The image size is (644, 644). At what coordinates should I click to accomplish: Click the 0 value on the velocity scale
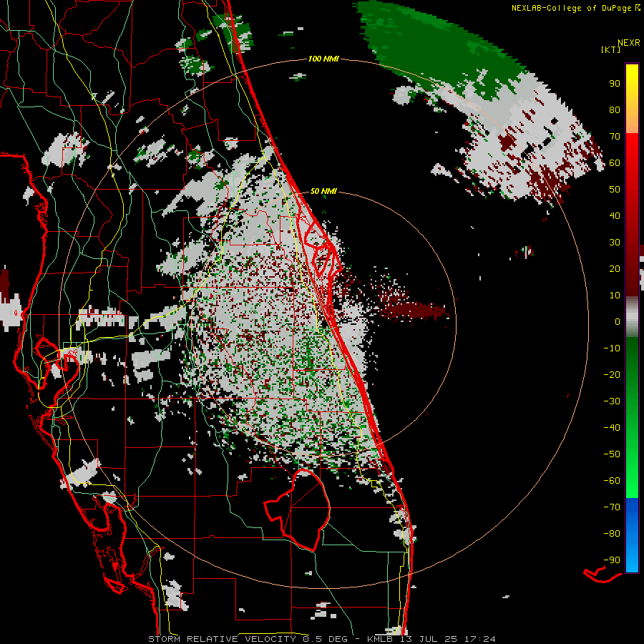click(618, 321)
